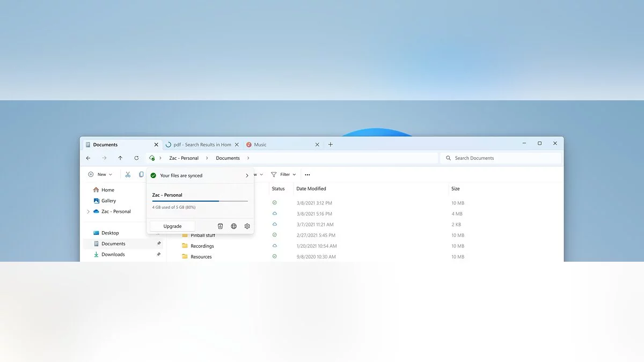Click the cloud status icon dated 3/8/2021 5:16 PM
Screen dimensions: 644x362
(x=275, y=213)
